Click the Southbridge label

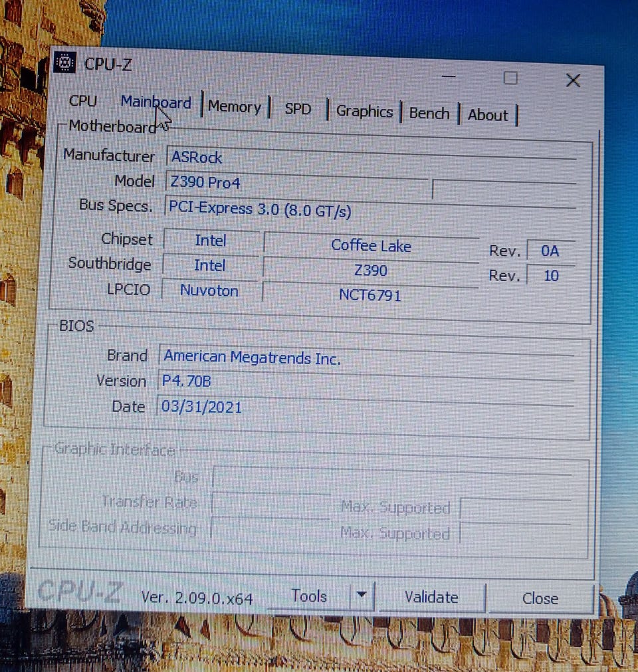point(110,264)
